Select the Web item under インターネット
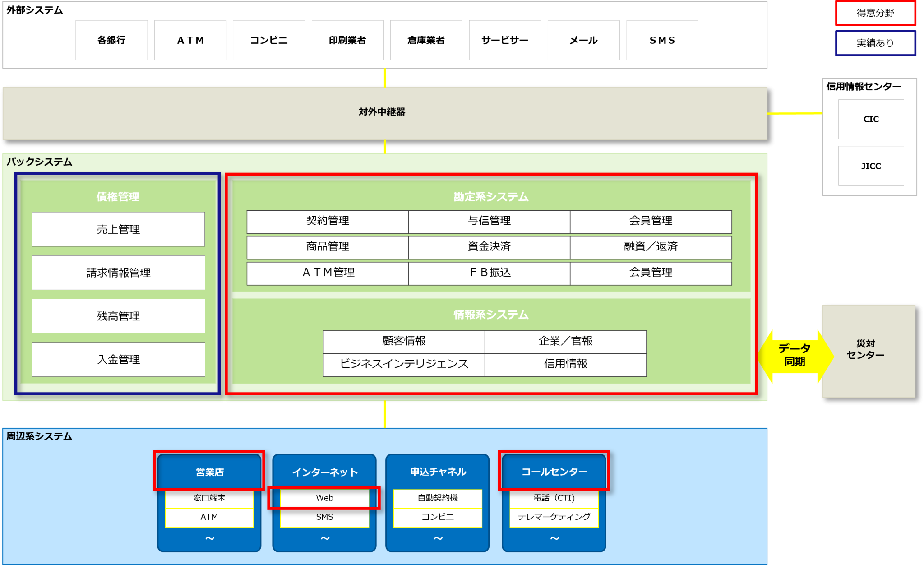The height and width of the screenshot is (565, 924). click(324, 498)
